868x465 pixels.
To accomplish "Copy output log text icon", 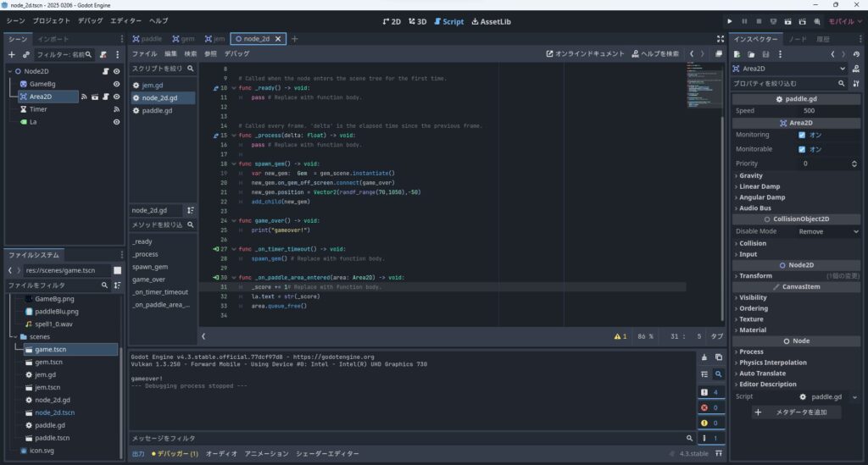I will pos(719,357).
